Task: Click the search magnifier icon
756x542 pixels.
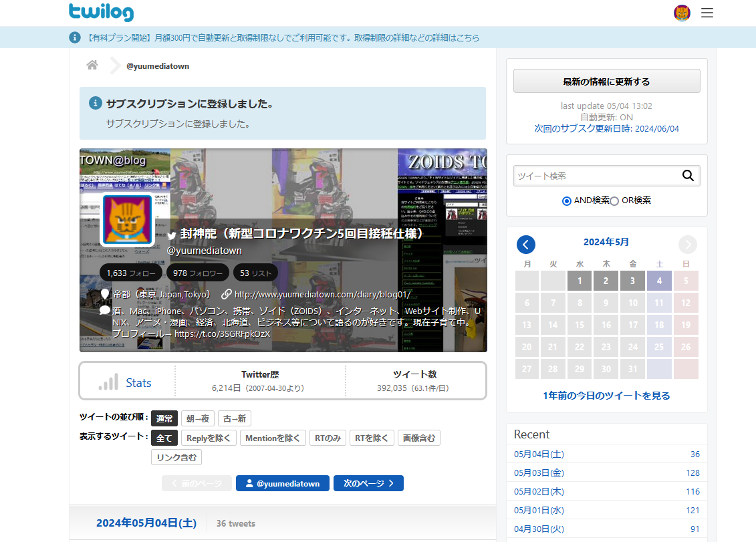Action: click(688, 175)
